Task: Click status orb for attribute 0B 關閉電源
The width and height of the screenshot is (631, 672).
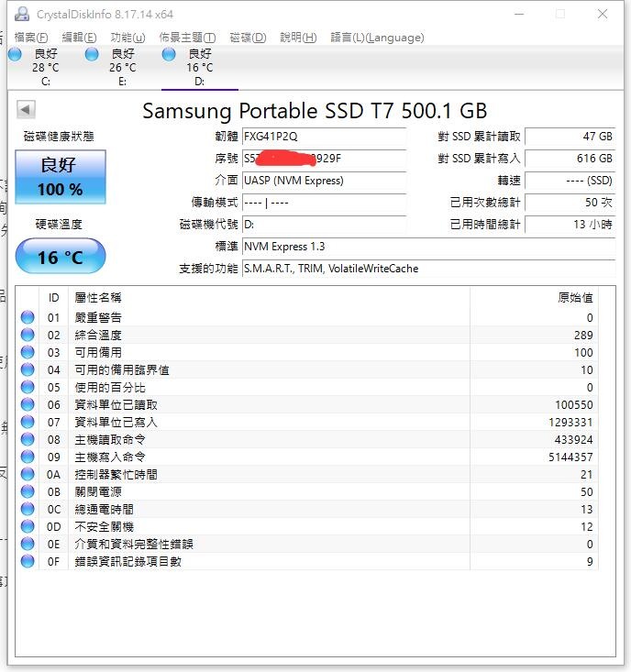Action: click(28, 491)
